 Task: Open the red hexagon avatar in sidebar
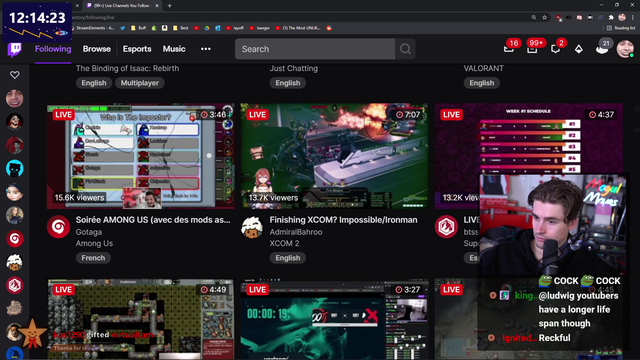point(15,285)
